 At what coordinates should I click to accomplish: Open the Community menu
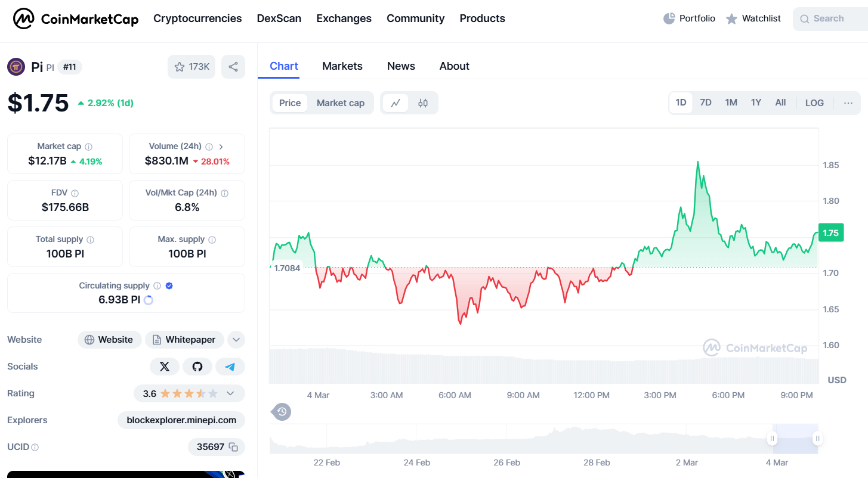point(416,18)
